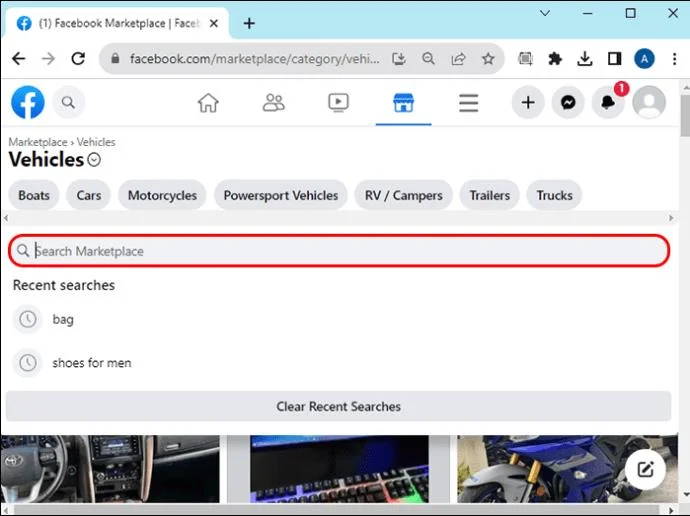Viewport: 690px width, 516px height.
Task: Click the bottom horizontal scrollbar
Action: coord(339,510)
